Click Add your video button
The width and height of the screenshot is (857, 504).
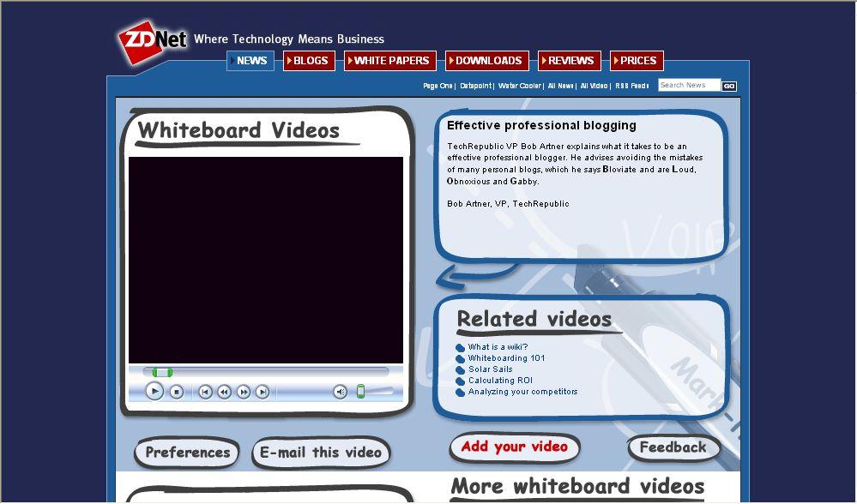(515, 447)
